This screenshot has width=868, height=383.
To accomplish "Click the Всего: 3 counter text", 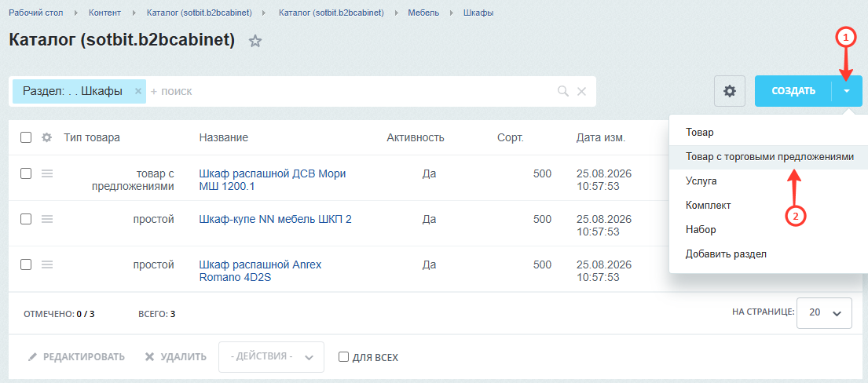I will click(x=156, y=315).
